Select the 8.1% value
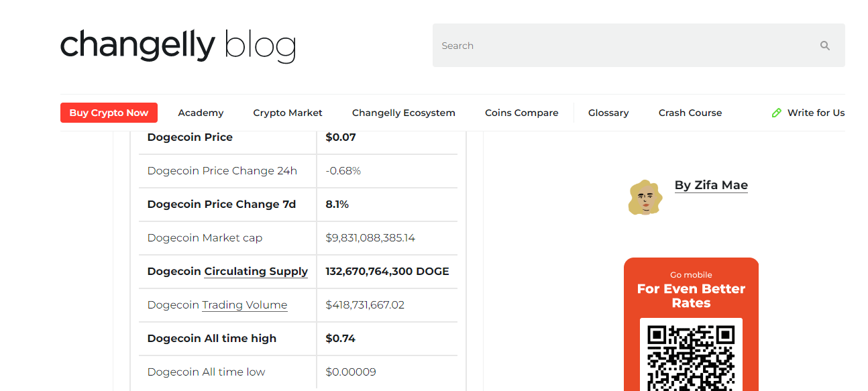Screen dimensions: 868x391 pyautogui.click(x=337, y=205)
